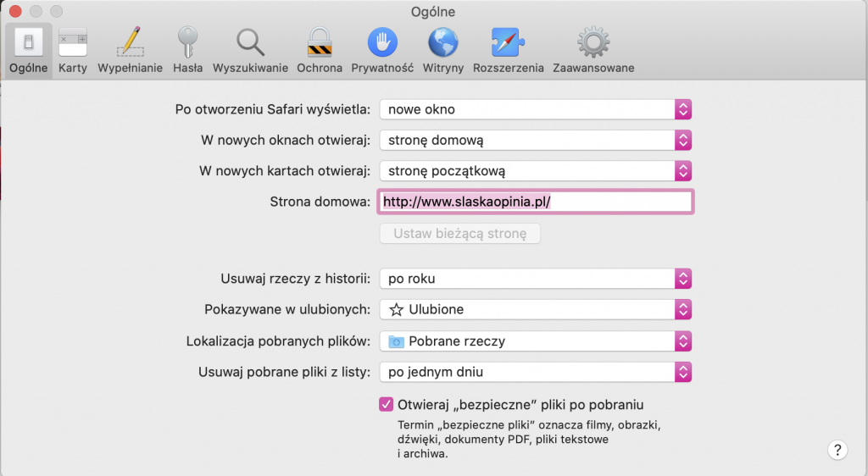Image resolution: width=868 pixels, height=476 pixels.
Task: Expand the 'stronę początkową' dropdown
Action: coord(536,171)
